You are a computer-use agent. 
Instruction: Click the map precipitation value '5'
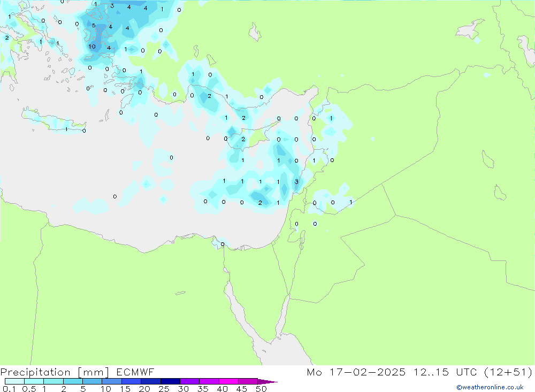coord(94,26)
